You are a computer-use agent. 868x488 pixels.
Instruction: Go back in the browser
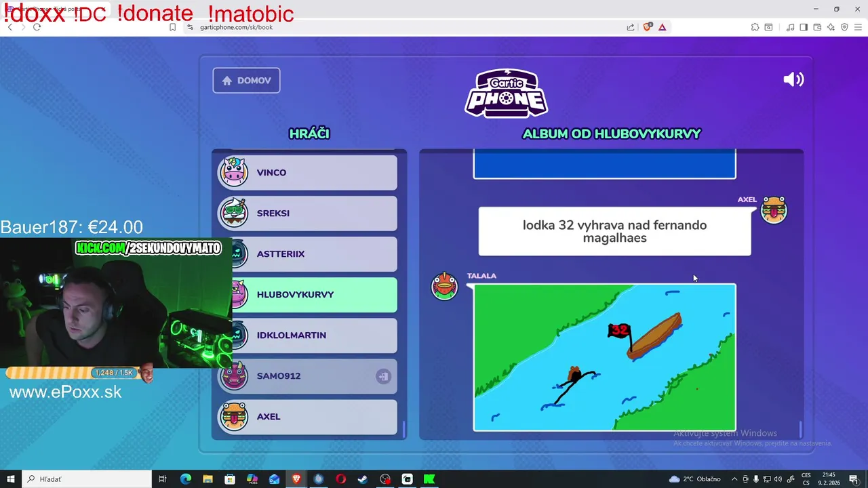[x=9, y=27]
